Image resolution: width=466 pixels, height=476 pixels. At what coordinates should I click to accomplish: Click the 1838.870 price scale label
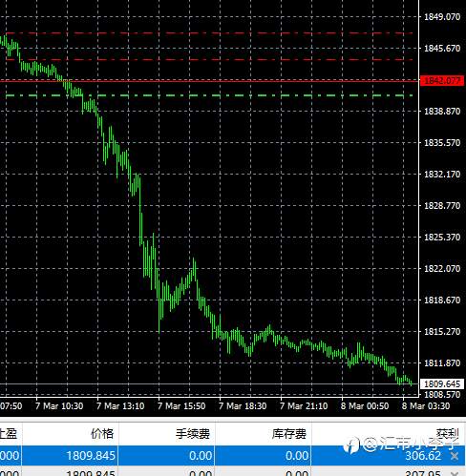click(x=442, y=112)
